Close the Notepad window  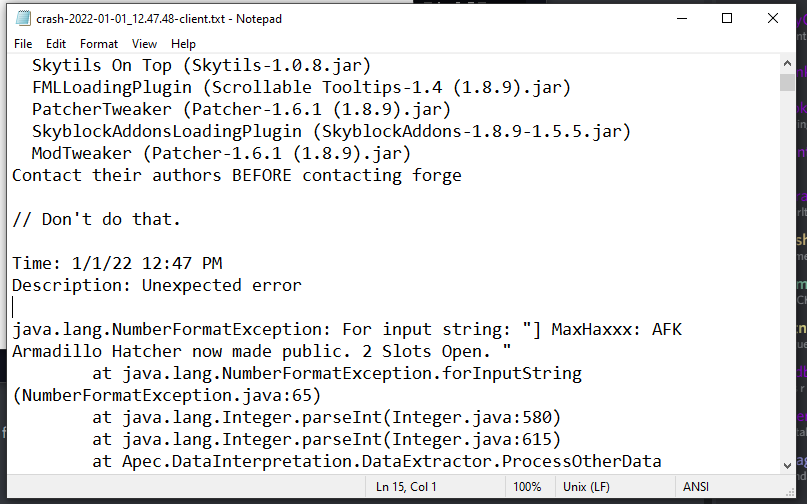(x=773, y=19)
